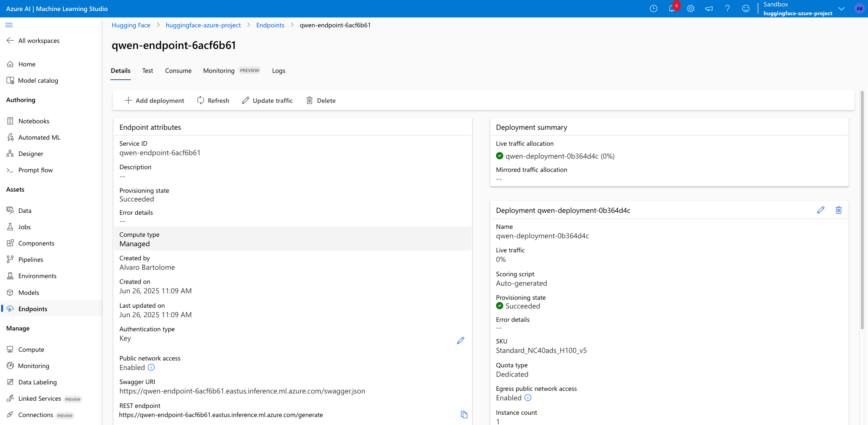Navigate to Endpoints via breadcrumb
Viewport: 868px width, 425px height.
(x=270, y=25)
